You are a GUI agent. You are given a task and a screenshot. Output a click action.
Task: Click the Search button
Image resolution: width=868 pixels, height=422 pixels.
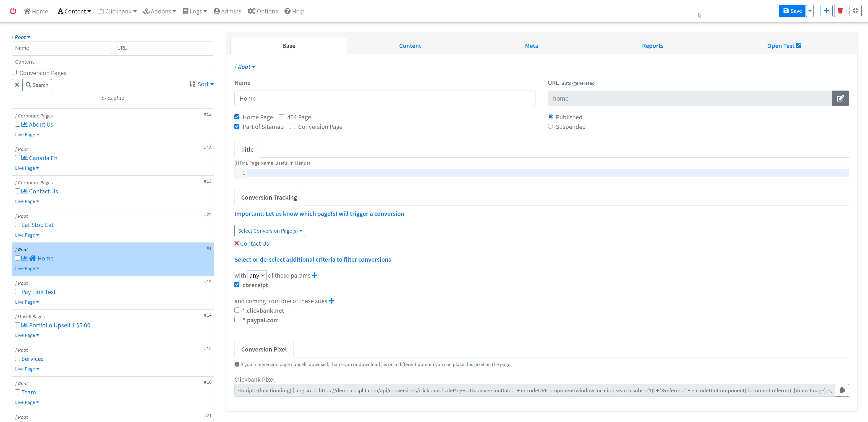click(x=37, y=85)
